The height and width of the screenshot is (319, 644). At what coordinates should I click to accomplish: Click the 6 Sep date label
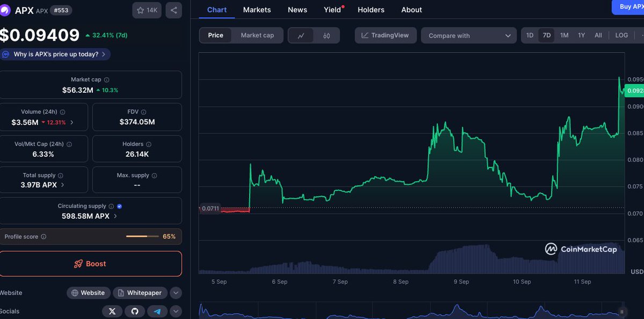pos(280,281)
